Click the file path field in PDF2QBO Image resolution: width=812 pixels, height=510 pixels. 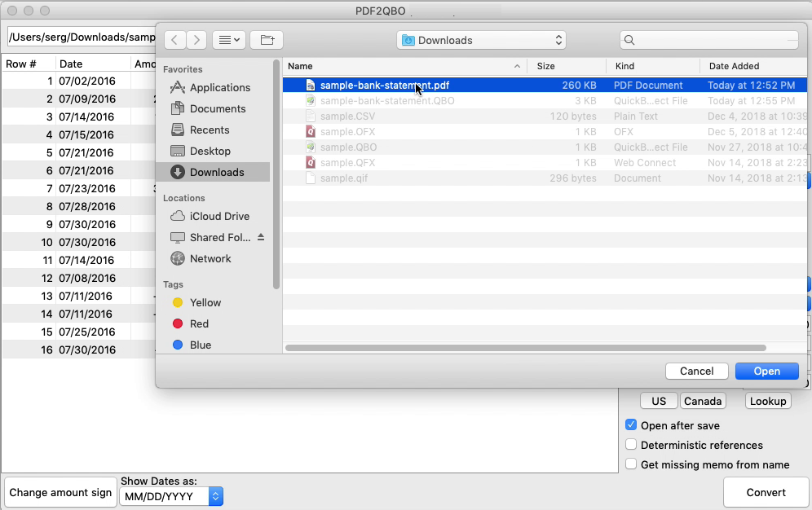click(x=82, y=37)
